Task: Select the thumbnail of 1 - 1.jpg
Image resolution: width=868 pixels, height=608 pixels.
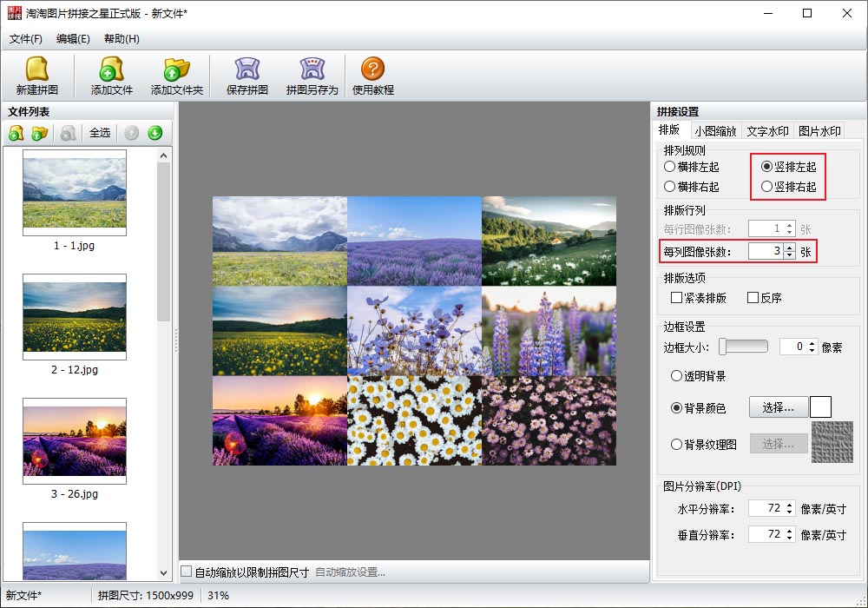Action: click(75, 193)
